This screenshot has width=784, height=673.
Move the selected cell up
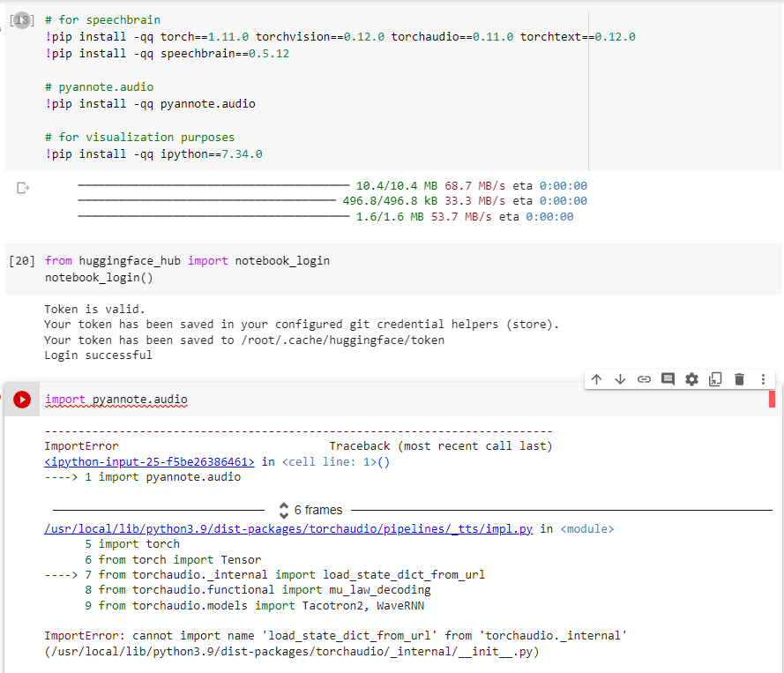coord(596,379)
